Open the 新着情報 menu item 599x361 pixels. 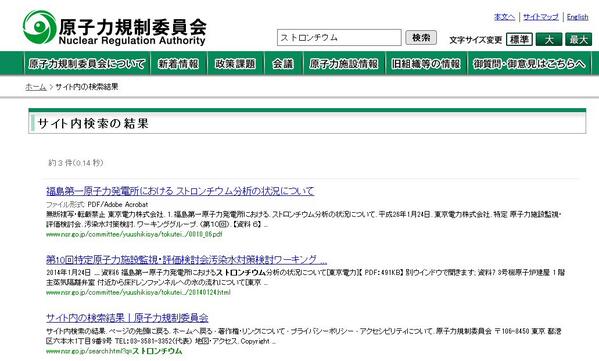pos(179,63)
